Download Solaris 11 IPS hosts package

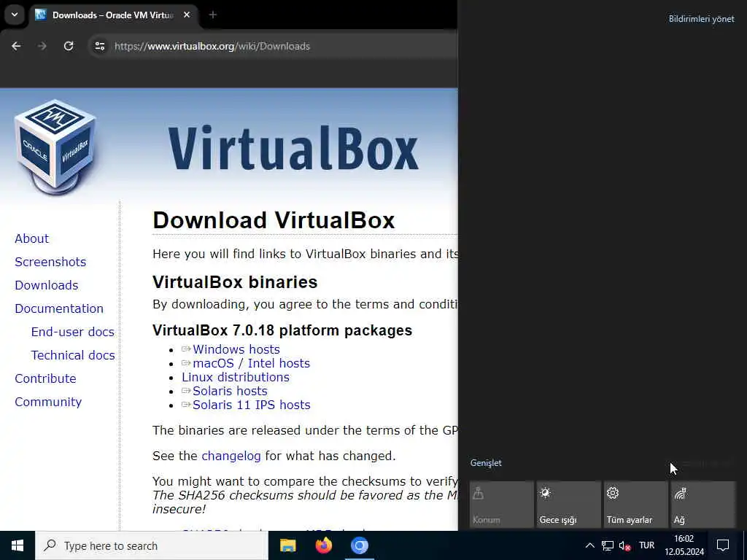pos(251,405)
